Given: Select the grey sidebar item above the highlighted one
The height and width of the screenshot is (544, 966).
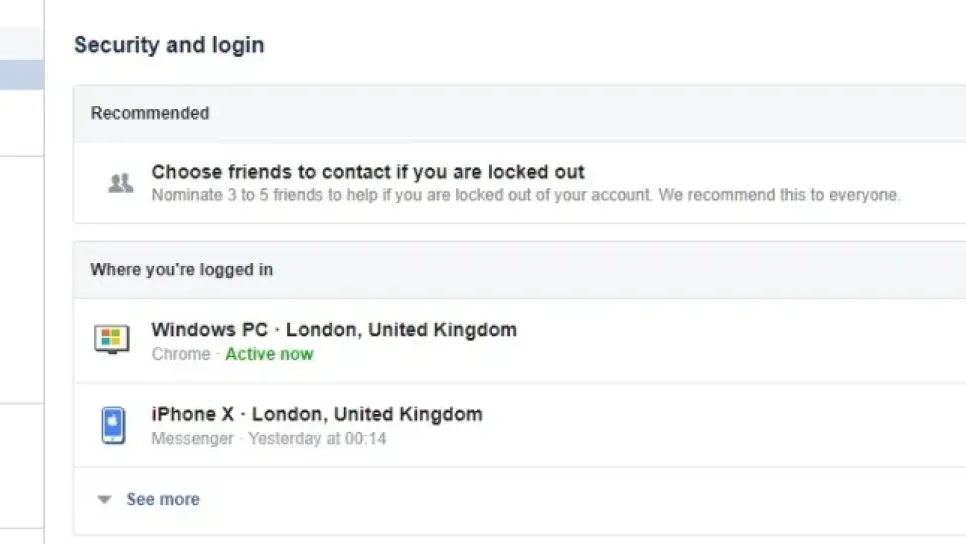Looking at the screenshot, I should click(x=21, y=43).
